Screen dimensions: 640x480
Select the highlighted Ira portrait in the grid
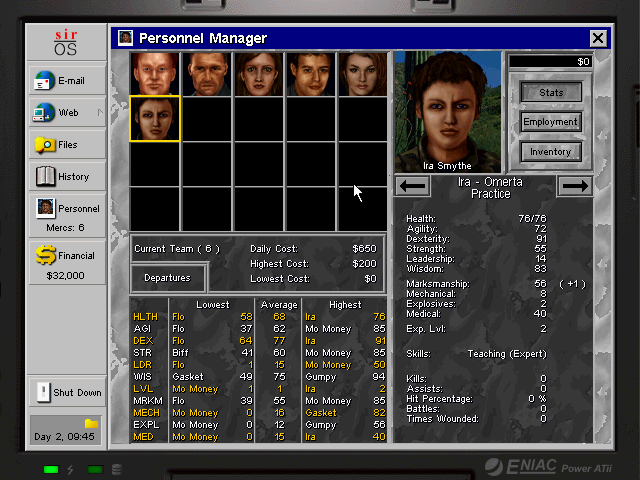click(155, 119)
